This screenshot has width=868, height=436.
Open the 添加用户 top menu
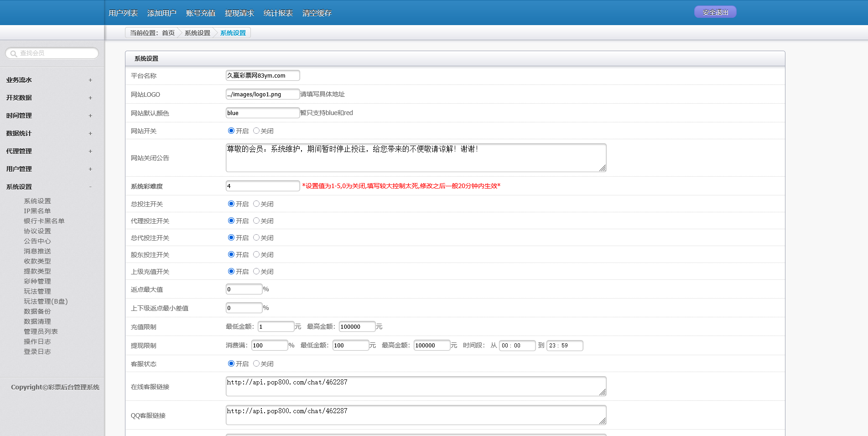[162, 13]
